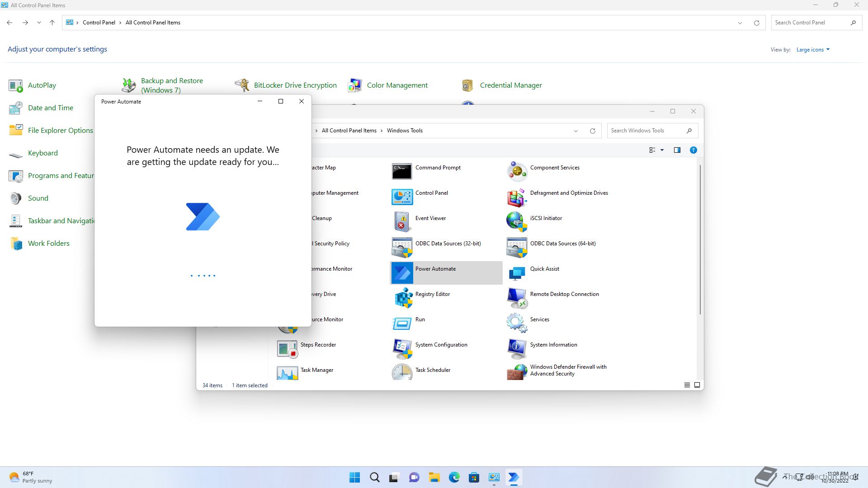Open iSCSI Initiator icon
Screen dimensions: 868x488
pyautogui.click(x=517, y=222)
